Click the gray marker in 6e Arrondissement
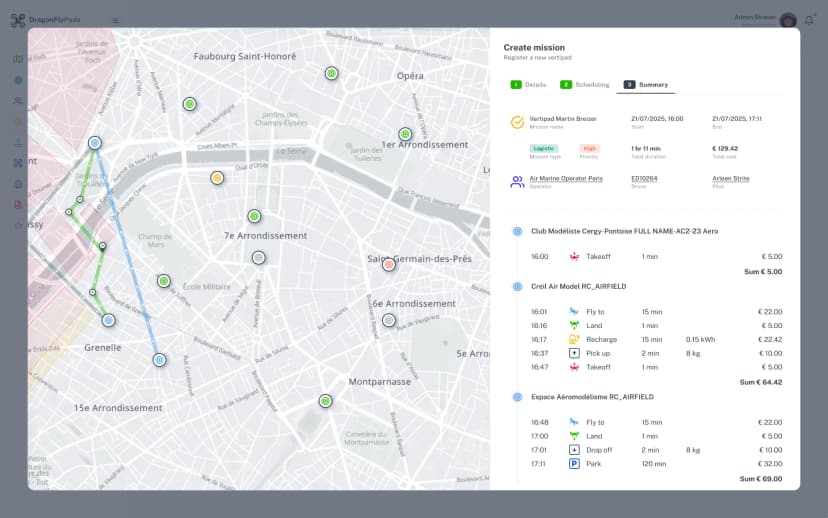The height and width of the screenshot is (518, 828). [389, 320]
